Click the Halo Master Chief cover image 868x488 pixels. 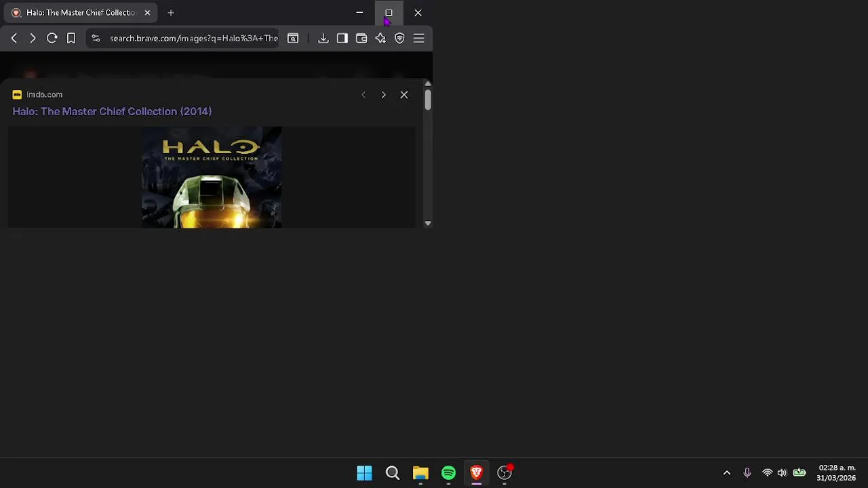point(212,178)
